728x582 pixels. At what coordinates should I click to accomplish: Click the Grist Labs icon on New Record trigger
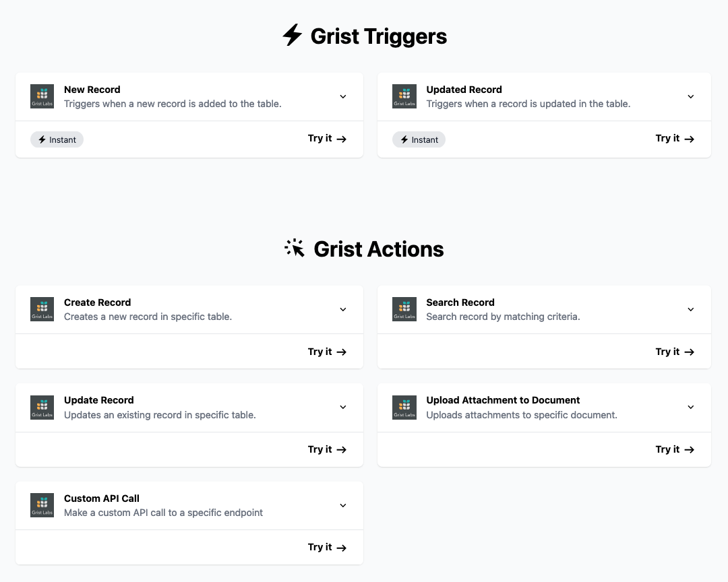[41, 96]
